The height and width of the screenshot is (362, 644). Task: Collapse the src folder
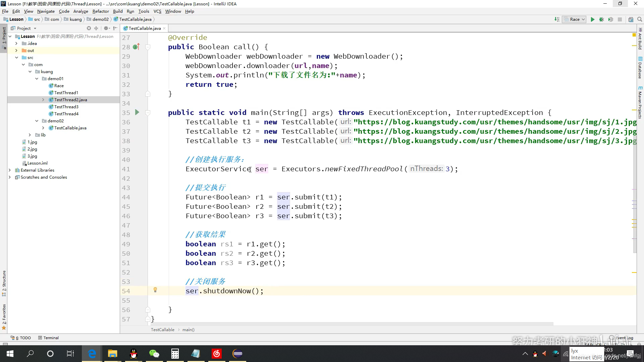click(16, 58)
